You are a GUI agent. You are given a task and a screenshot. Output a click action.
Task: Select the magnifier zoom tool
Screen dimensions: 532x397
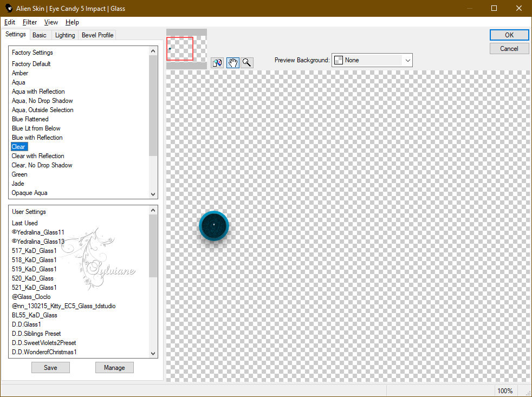(x=247, y=63)
